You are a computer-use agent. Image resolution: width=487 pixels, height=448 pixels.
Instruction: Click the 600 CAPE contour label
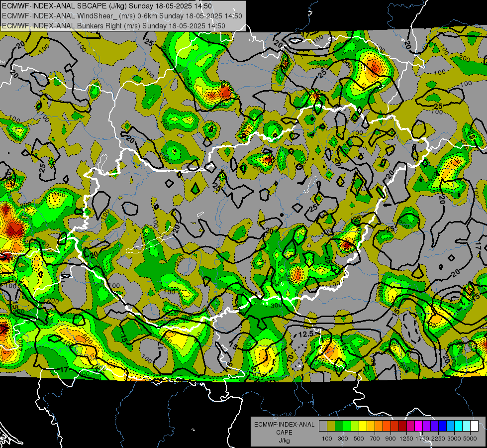click(x=87, y=340)
